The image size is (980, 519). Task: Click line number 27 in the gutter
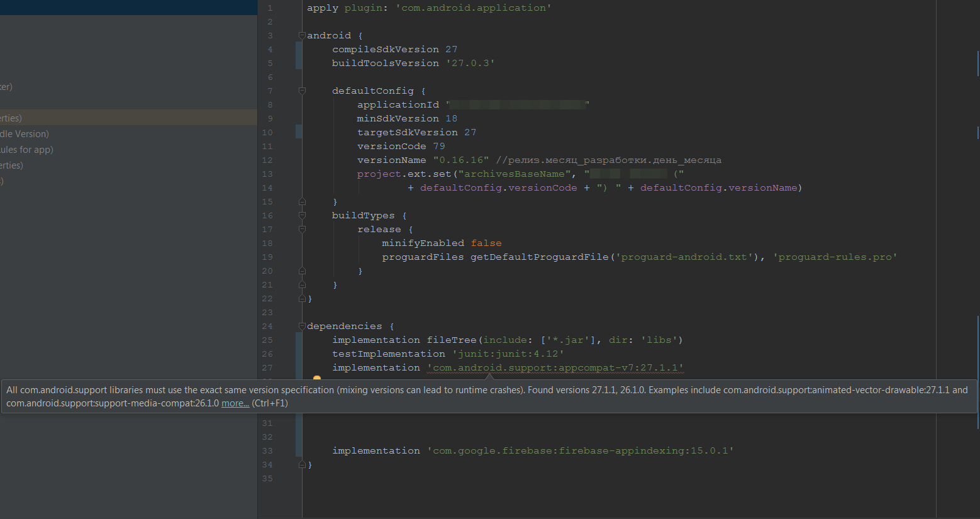267,368
